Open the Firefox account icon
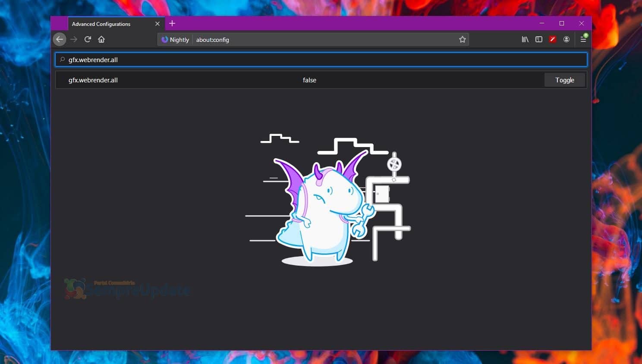 [x=566, y=39]
